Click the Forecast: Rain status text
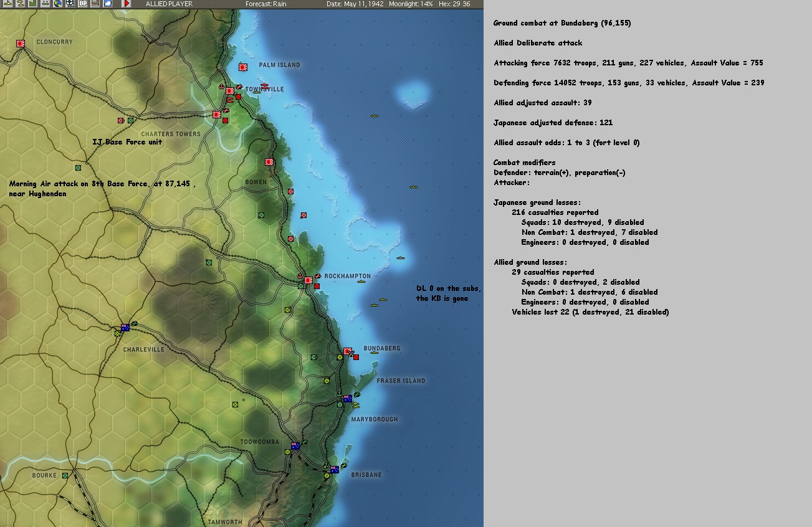Screen dimensions: 812x527 pos(266,4)
